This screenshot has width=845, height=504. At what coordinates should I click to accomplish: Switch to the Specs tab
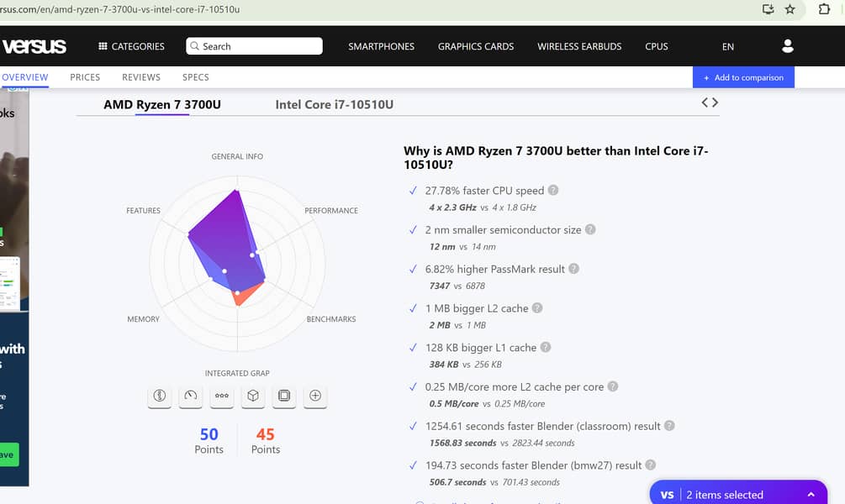196,77
